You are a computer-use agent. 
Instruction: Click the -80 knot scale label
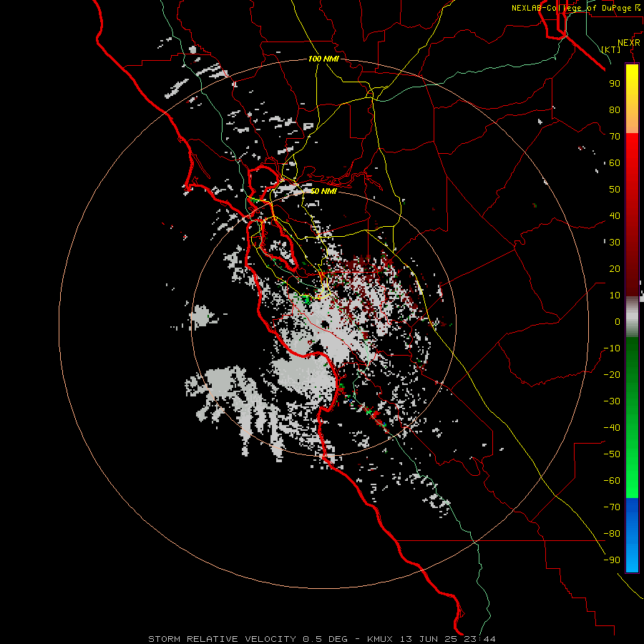coord(612,534)
